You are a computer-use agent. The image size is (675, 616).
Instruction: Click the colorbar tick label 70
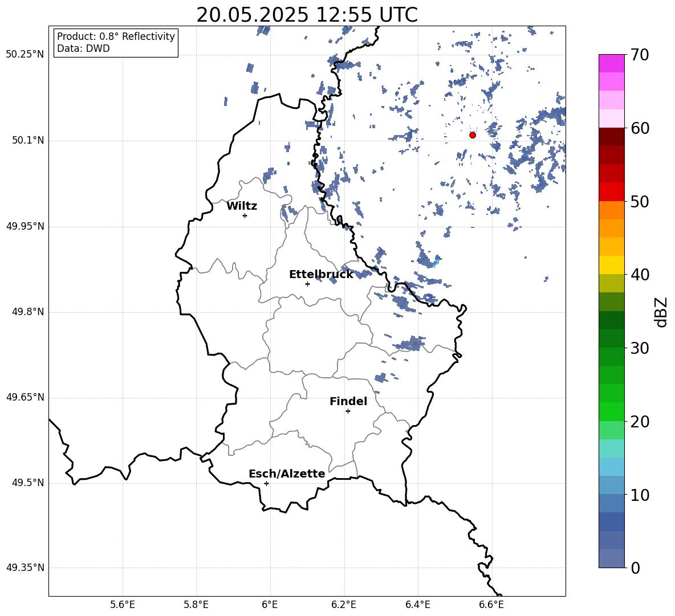click(639, 55)
